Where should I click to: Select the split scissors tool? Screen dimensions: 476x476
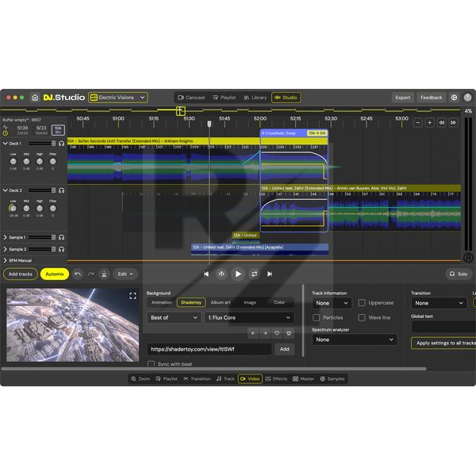[104, 274]
